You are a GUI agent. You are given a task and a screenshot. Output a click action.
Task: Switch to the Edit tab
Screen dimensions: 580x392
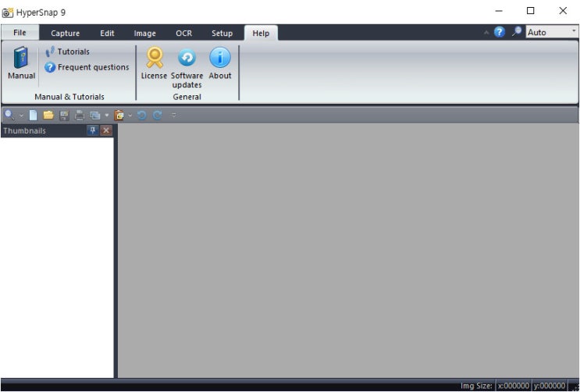(x=107, y=34)
